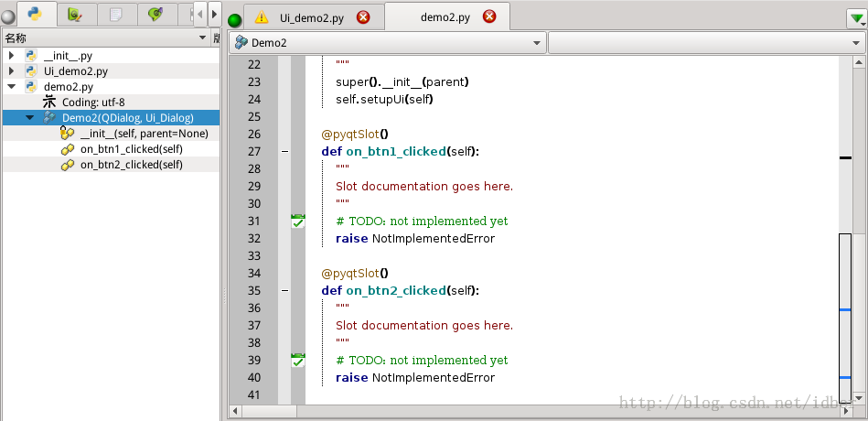868x421 pixels.
Task: Select on_btn2_clicked(self) tree entry
Action: coord(132,165)
